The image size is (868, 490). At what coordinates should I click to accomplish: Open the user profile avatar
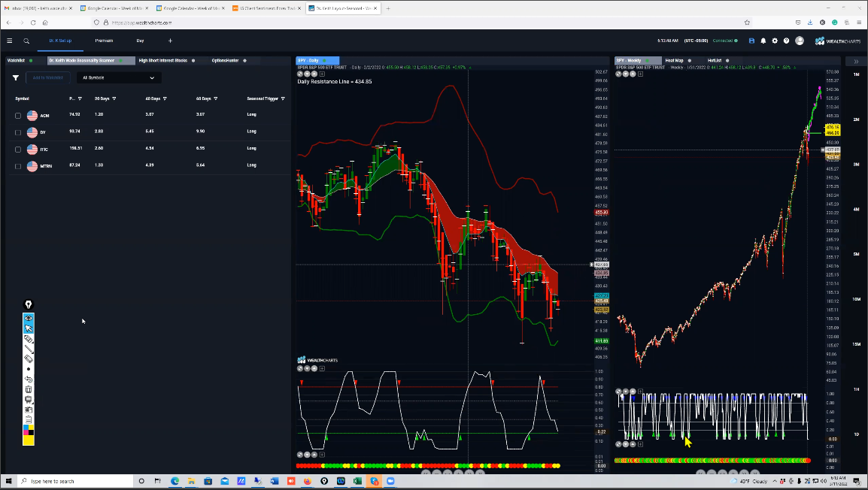800,41
